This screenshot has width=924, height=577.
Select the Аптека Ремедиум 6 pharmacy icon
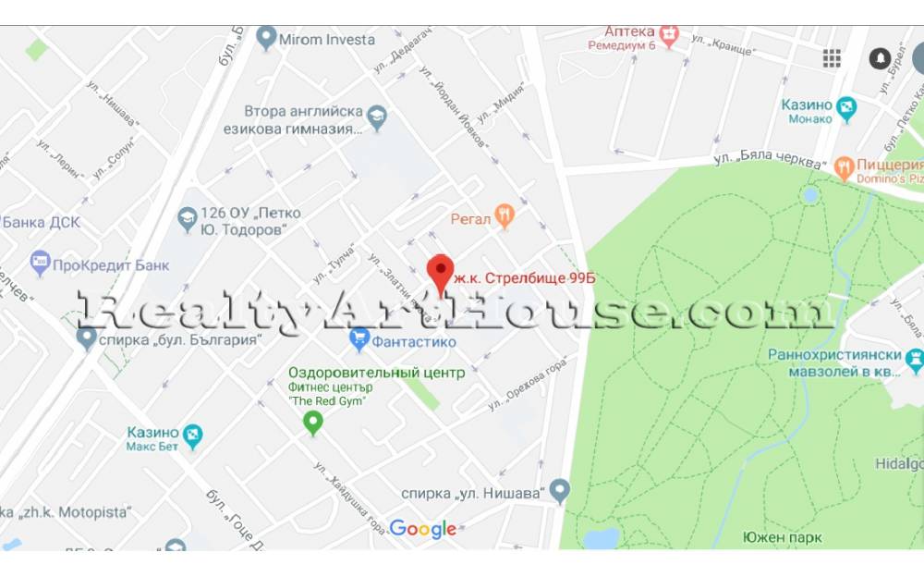(x=669, y=36)
